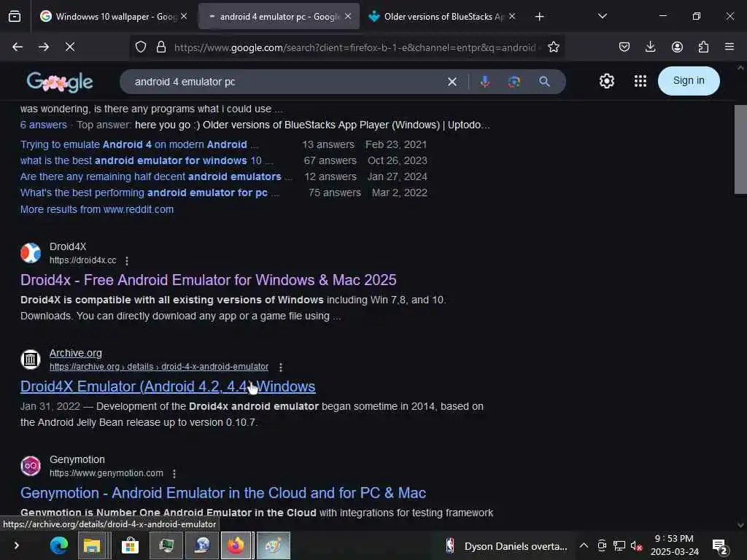Start Google voice search

pyautogui.click(x=485, y=82)
